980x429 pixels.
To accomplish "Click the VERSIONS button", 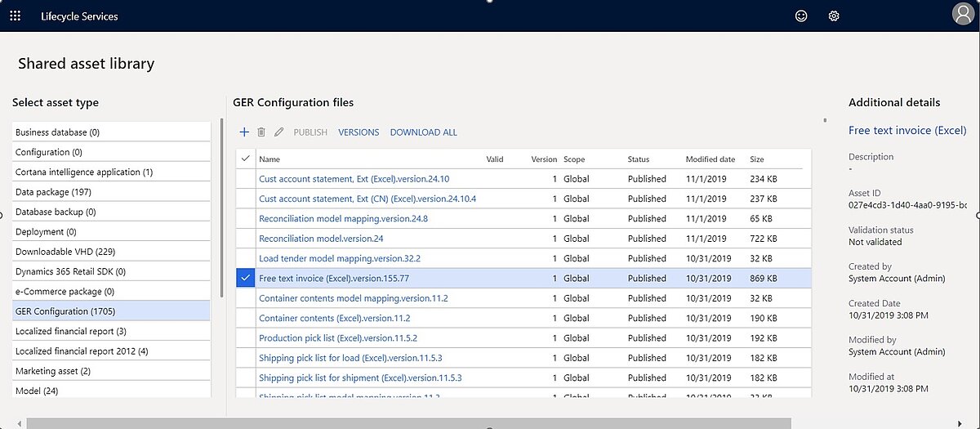I will point(359,132).
